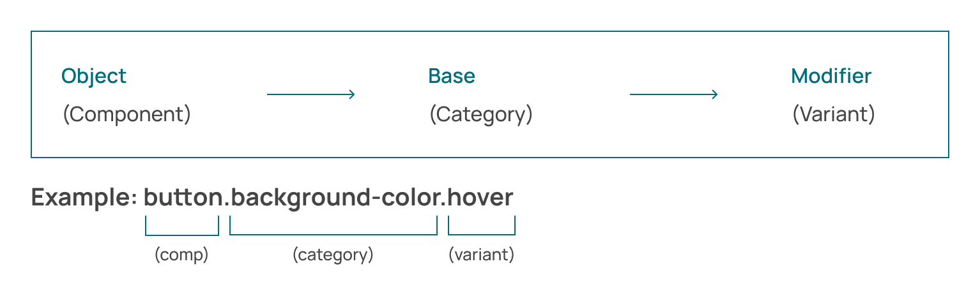Click the (Category) label under Base
Image resolution: width=980 pixels, height=296 pixels.
pos(481,115)
